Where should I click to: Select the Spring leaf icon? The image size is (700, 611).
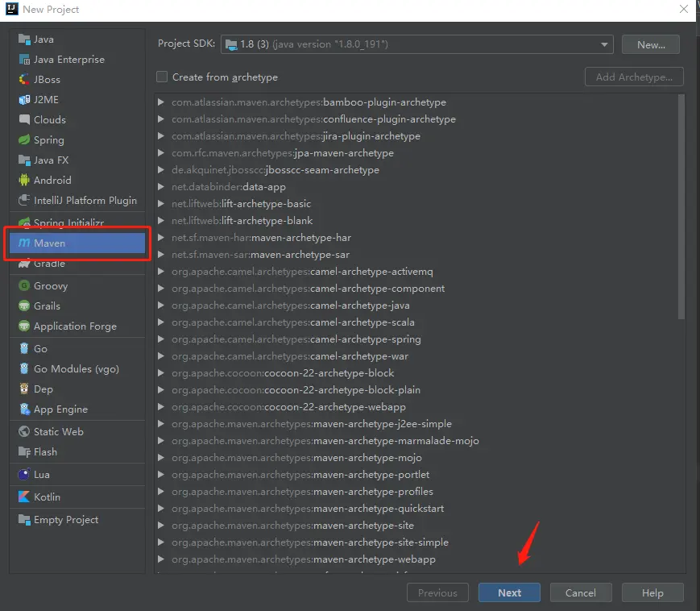click(x=24, y=139)
